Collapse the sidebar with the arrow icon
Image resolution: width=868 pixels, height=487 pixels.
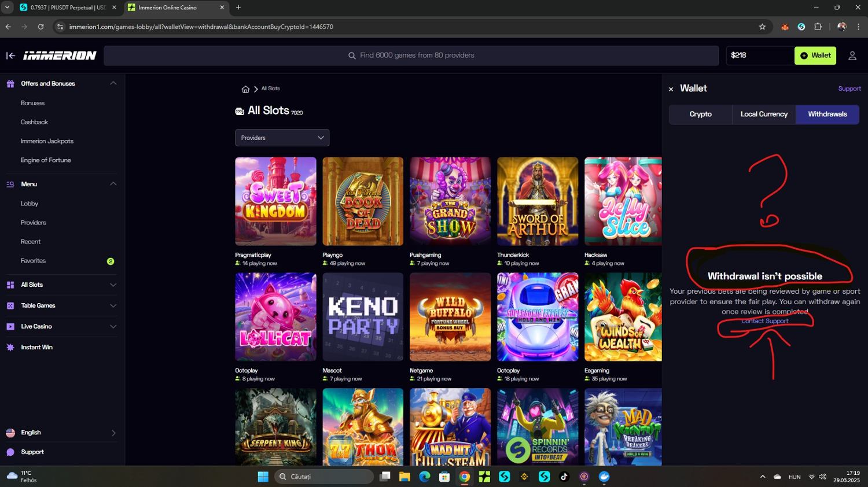point(10,56)
